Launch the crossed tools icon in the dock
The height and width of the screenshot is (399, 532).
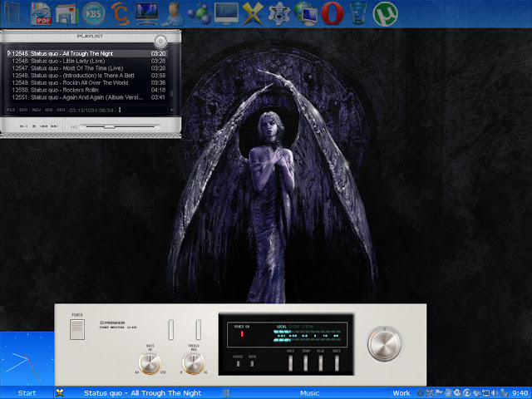pos(253,12)
